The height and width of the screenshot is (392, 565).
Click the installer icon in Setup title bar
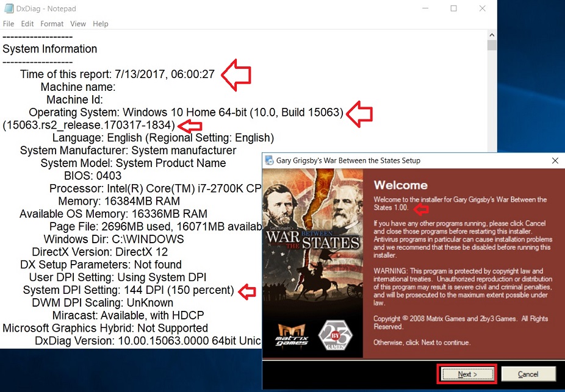click(269, 160)
